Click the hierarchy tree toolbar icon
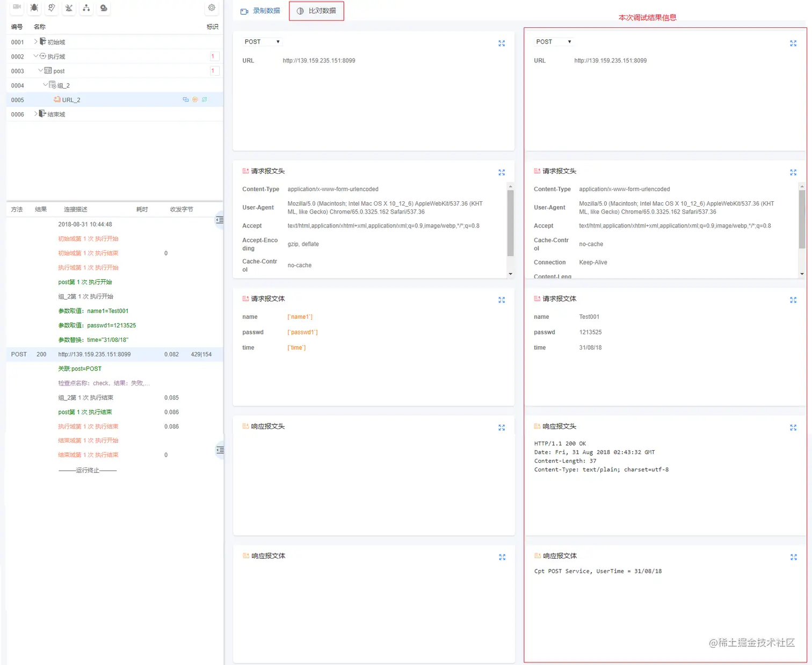The height and width of the screenshot is (665, 812). tap(86, 8)
